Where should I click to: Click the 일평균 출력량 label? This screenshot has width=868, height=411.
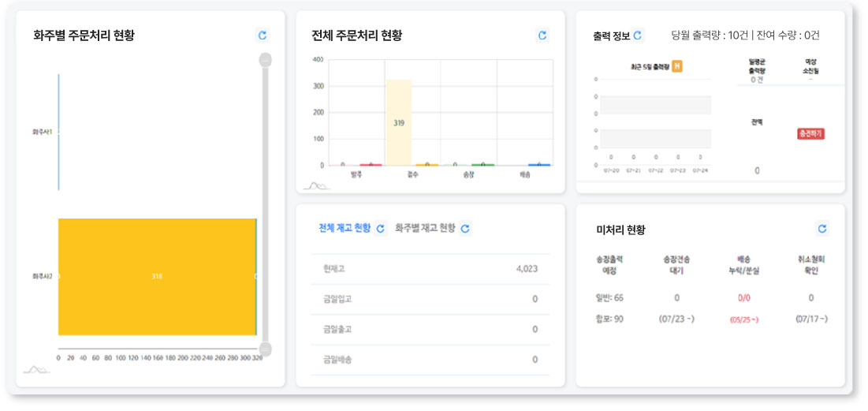(757, 66)
